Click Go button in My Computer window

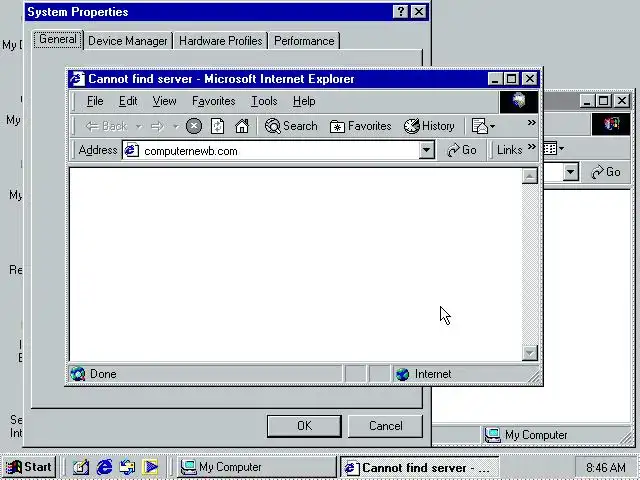[x=606, y=172]
